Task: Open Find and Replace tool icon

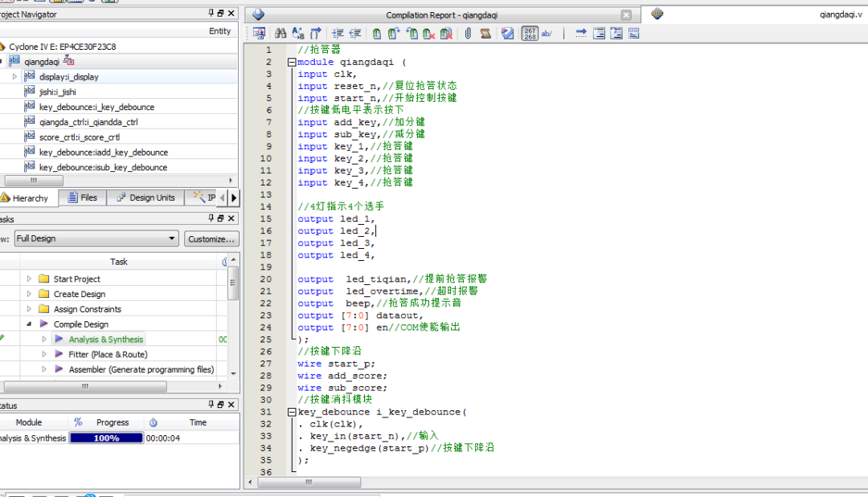Action: (298, 34)
